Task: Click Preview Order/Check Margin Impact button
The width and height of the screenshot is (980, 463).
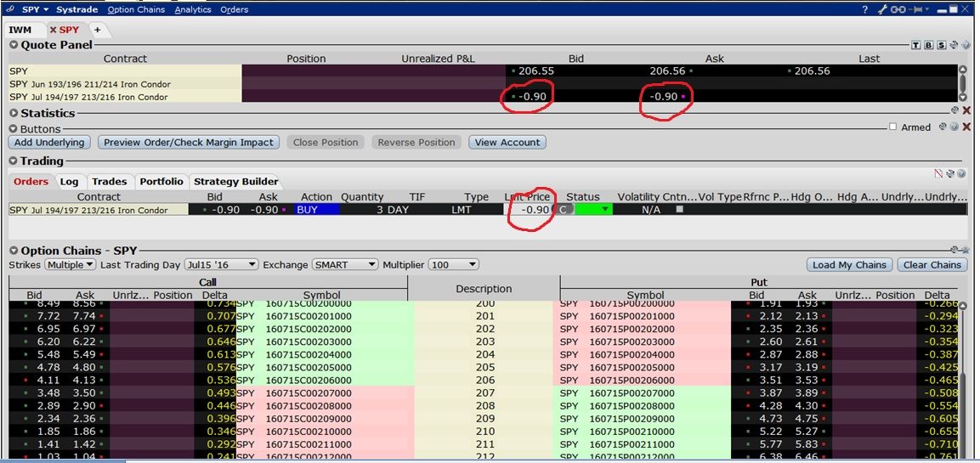Action: pos(189,143)
